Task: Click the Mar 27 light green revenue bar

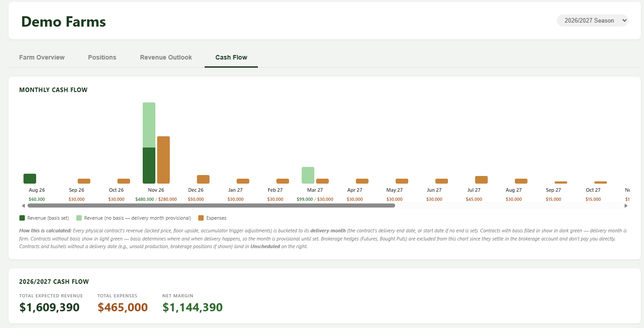Action: coord(308,175)
